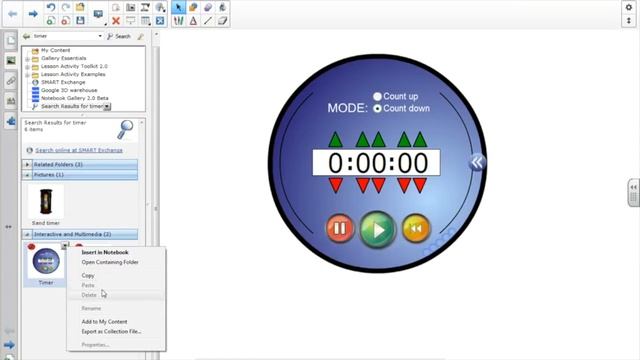This screenshot has width=640, height=360.
Task: Increase the last seconds digit
Action: pos(420,140)
